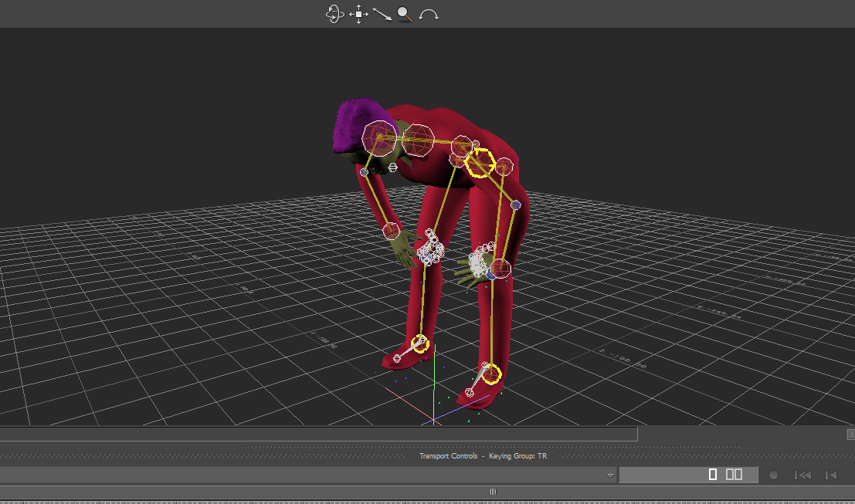Select the head effector on the purple hair
Image resolution: width=855 pixels, height=504 pixels.
click(379, 137)
